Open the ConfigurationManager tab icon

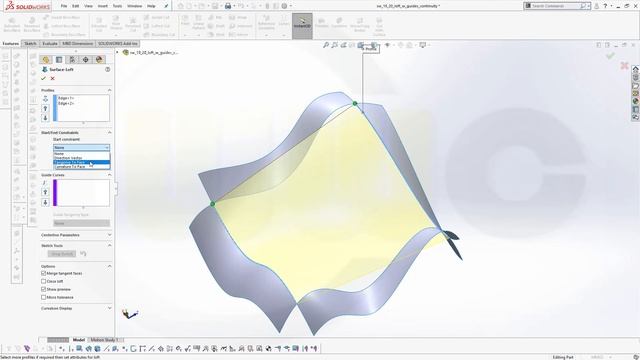click(x=72, y=60)
